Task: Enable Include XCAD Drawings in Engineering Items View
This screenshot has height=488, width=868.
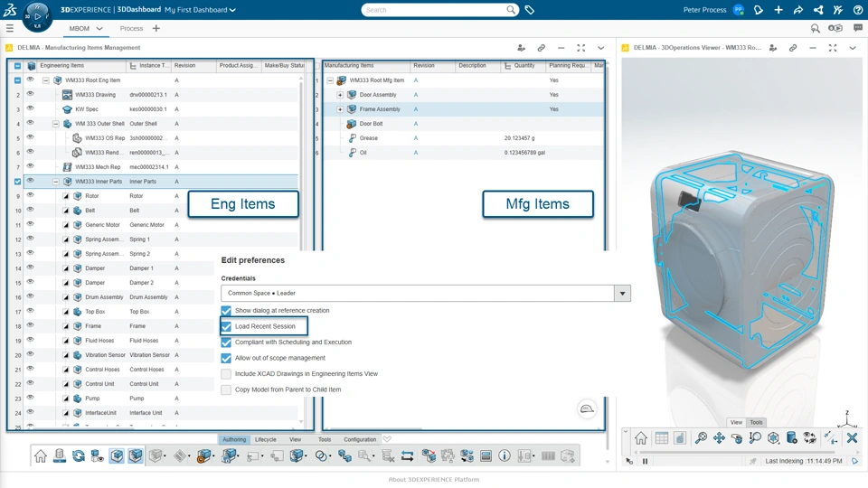Action: (x=226, y=374)
